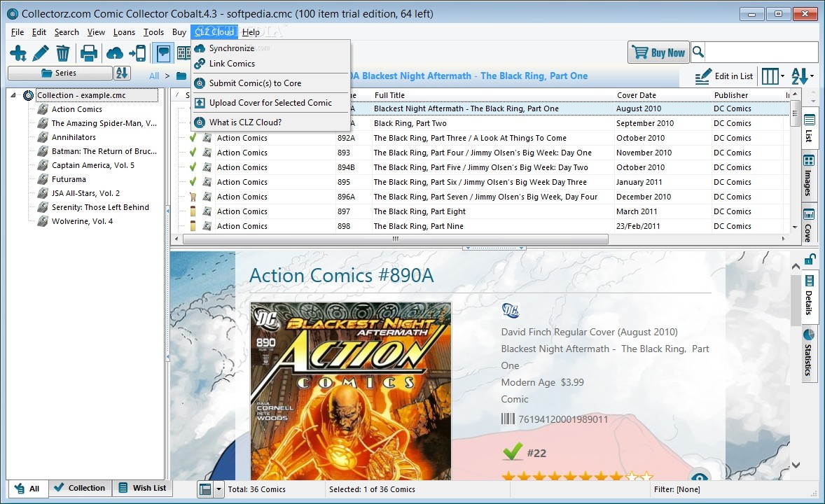Click the Upload Cover icon

(200, 103)
